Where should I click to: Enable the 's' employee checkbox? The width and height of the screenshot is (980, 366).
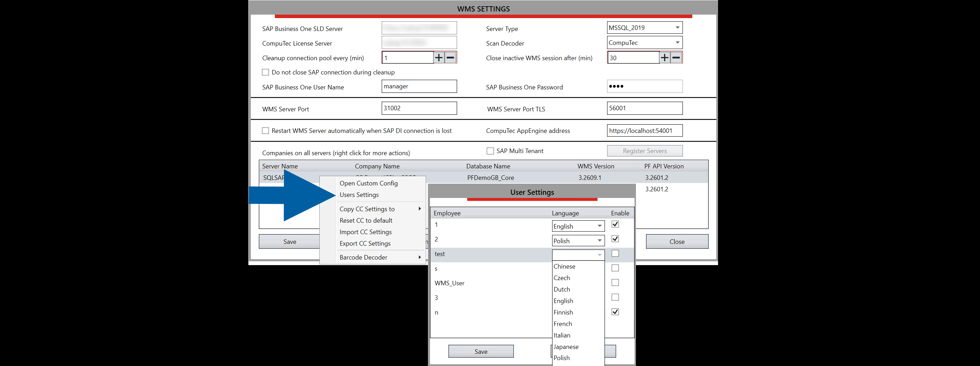(615, 268)
